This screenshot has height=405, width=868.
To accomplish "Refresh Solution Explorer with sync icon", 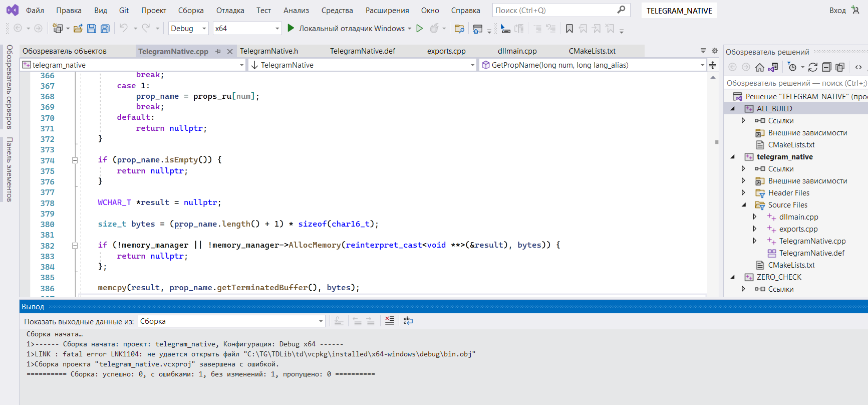I will click(x=813, y=67).
